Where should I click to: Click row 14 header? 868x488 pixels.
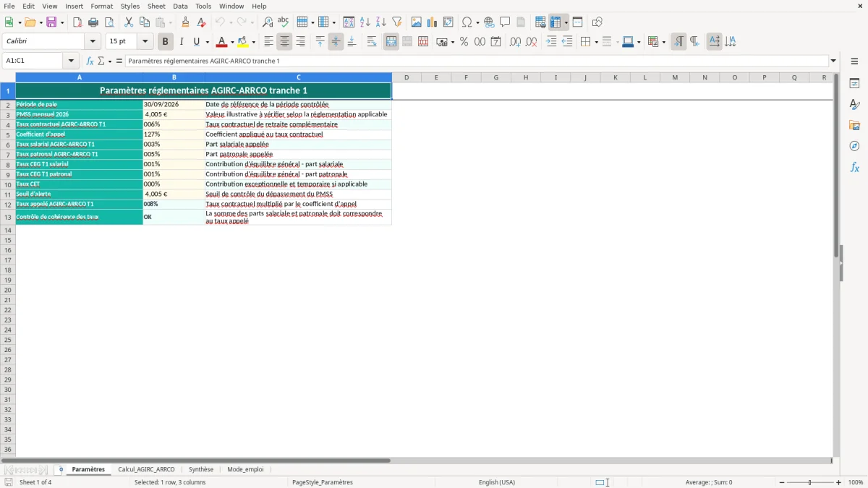(x=7, y=230)
